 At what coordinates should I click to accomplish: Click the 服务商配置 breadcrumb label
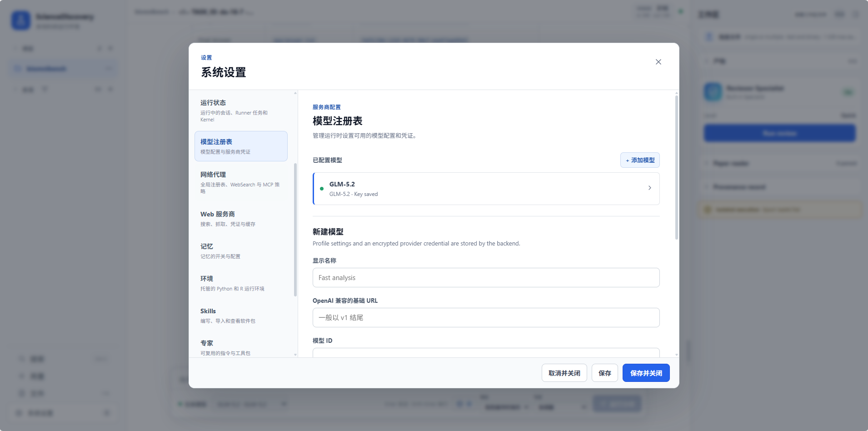(327, 107)
